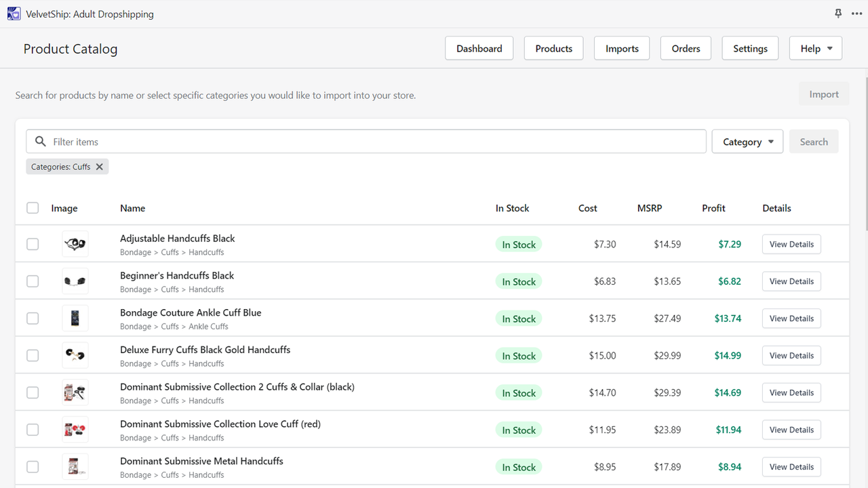
Task: Click the $13.75 cost value
Action: click(x=602, y=319)
